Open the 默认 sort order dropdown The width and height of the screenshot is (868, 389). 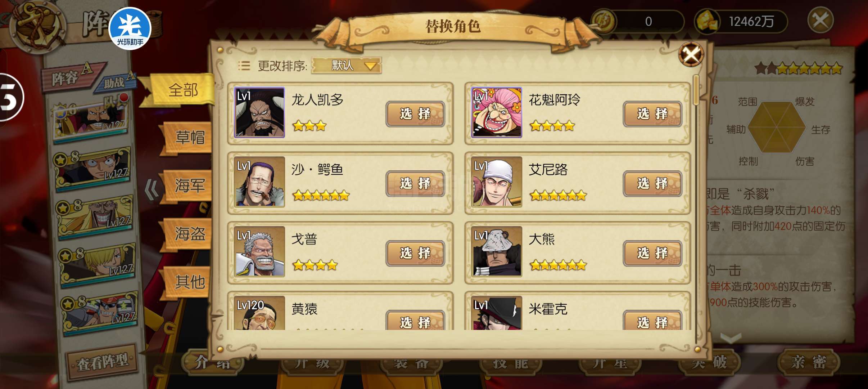346,66
